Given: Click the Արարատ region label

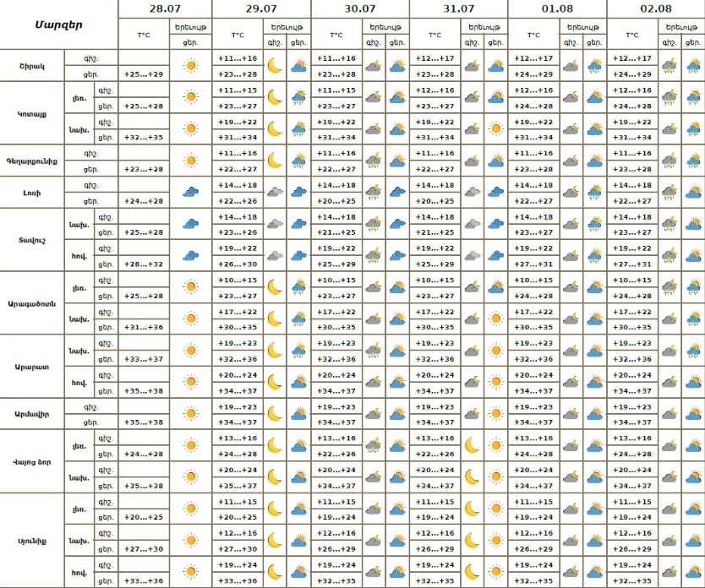Looking at the screenshot, I should point(32,367).
